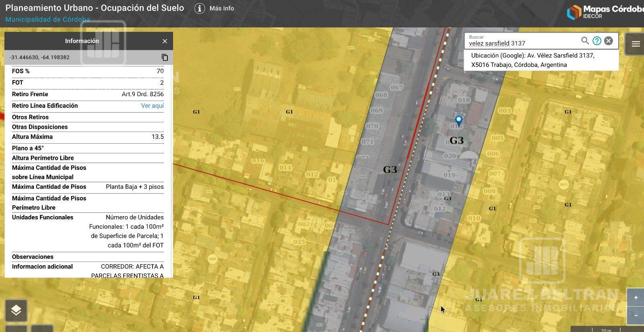Screen dimensions: 644x332
Task: Click the Retiro Línea Edificación label
Action: coord(45,106)
